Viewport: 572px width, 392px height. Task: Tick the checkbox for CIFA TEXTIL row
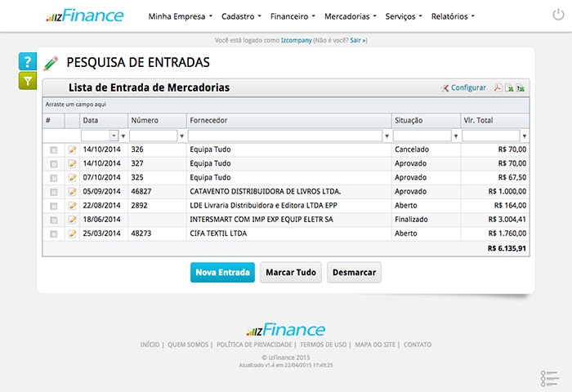54,234
